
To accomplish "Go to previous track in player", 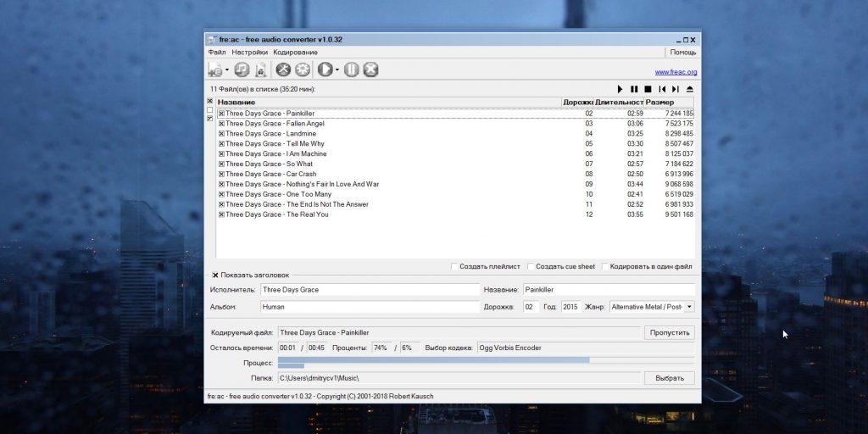I will point(662,89).
